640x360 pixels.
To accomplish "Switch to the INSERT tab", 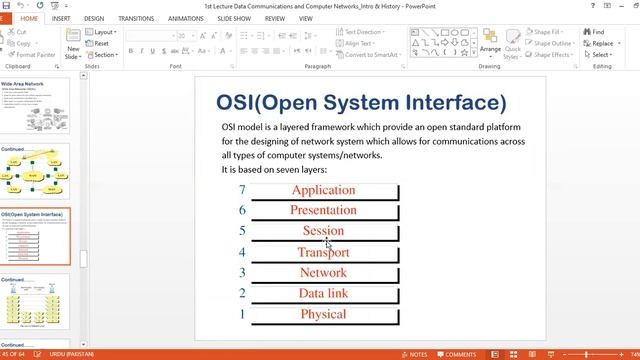I will pos(61,18).
